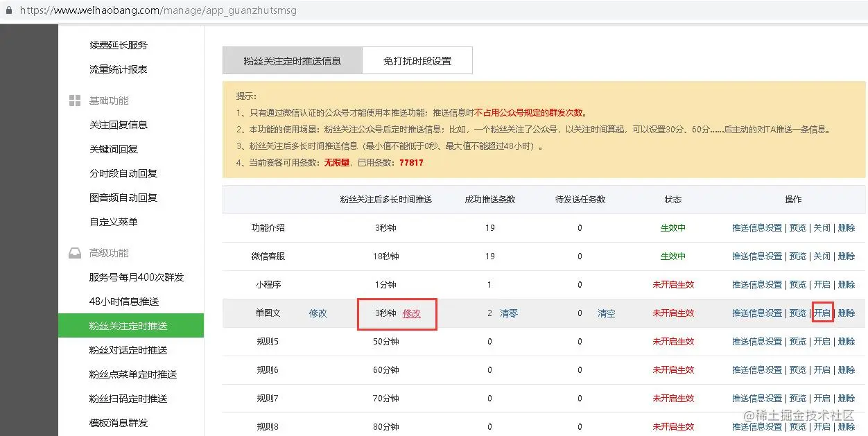Click 删除 for 功能介绍 row
868x436 pixels.
tap(847, 227)
